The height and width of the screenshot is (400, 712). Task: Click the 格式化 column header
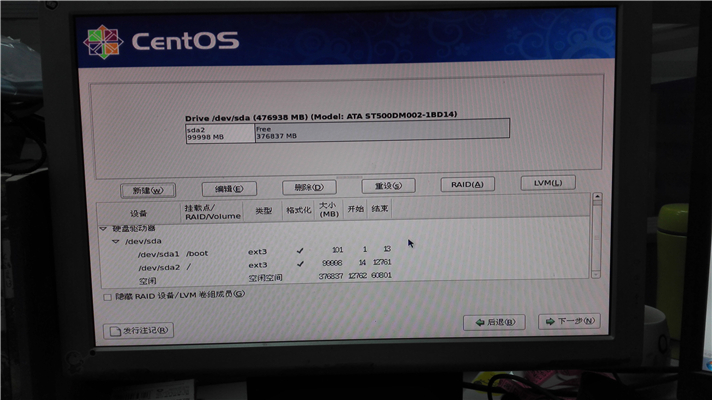click(x=298, y=210)
